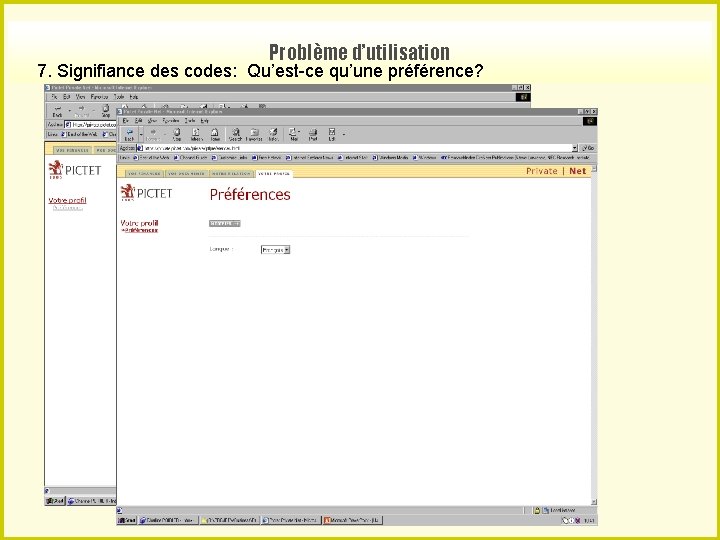720x540 pixels.
Task: Click page icon in front window address bar
Action: [140, 148]
